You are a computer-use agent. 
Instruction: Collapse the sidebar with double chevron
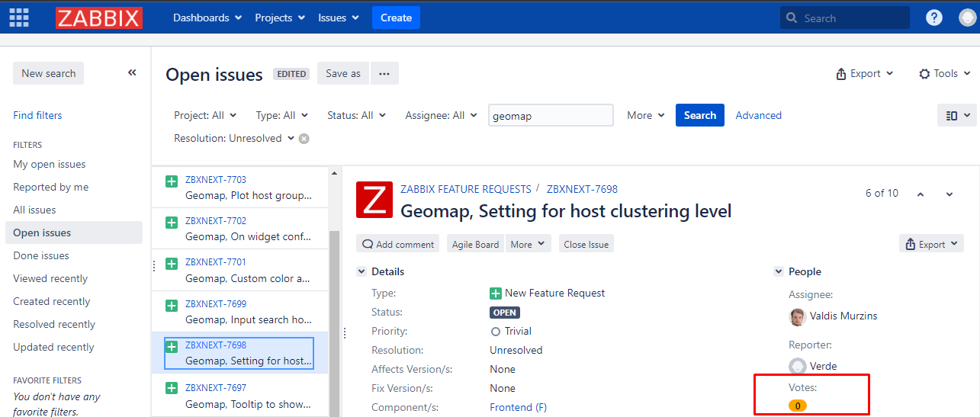[132, 72]
